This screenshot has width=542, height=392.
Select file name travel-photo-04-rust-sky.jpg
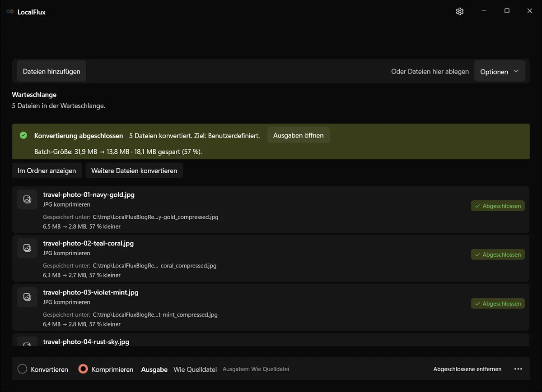(x=86, y=341)
